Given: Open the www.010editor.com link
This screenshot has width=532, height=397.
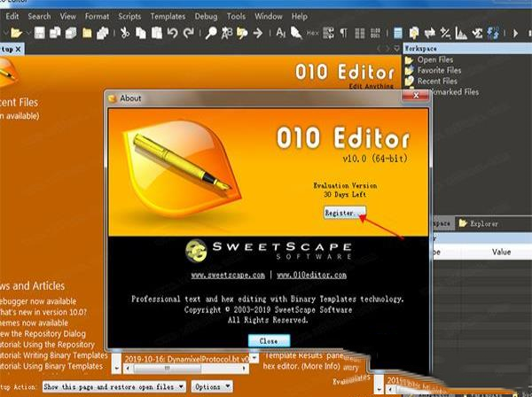Looking at the screenshot, I should tap(311, 276).
